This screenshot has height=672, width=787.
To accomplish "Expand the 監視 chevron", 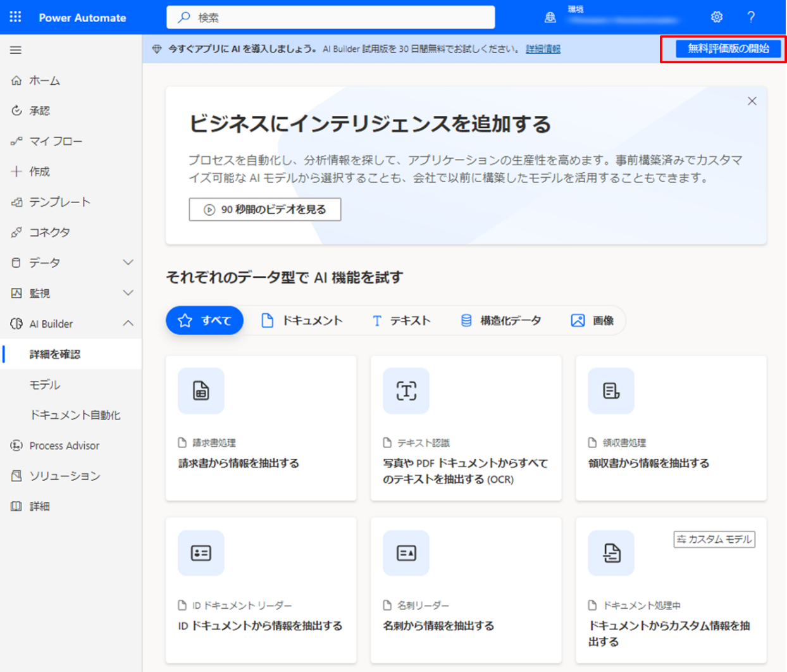I will (128, 293).
